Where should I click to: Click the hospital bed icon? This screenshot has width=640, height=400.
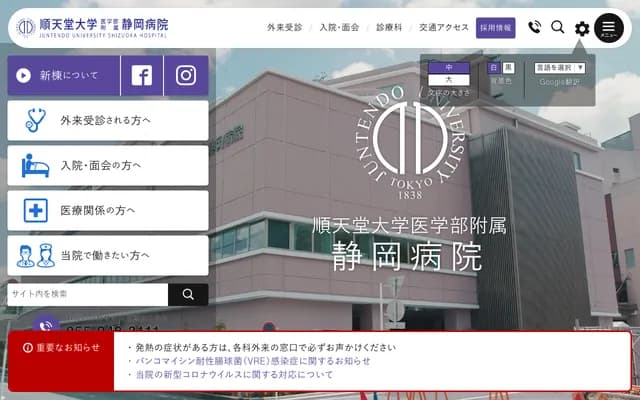click(35, 165)
